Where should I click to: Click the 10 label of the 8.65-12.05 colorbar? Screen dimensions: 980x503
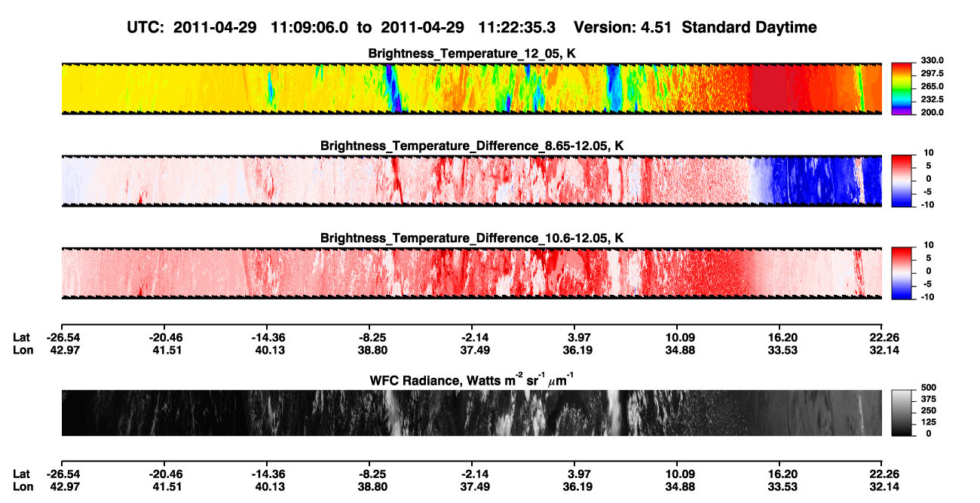929,152
